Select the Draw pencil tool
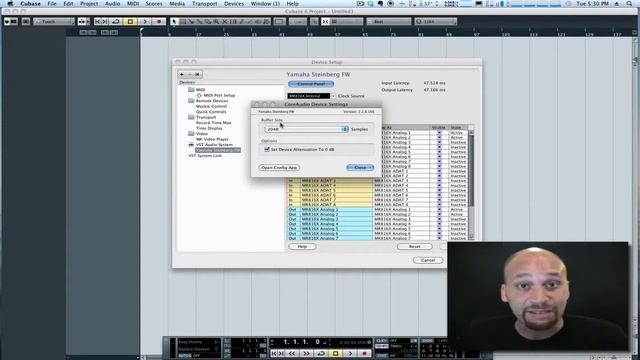640x360 pixels. 241,21
